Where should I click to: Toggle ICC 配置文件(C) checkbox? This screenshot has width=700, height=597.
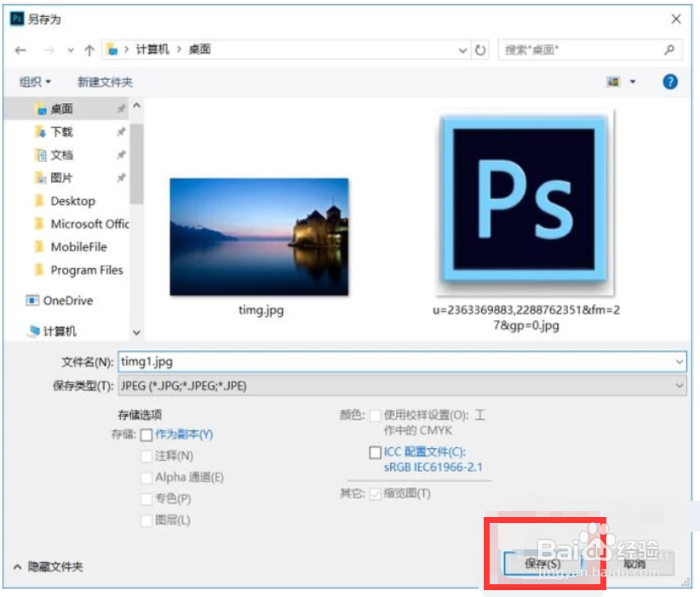click(376, 452)
